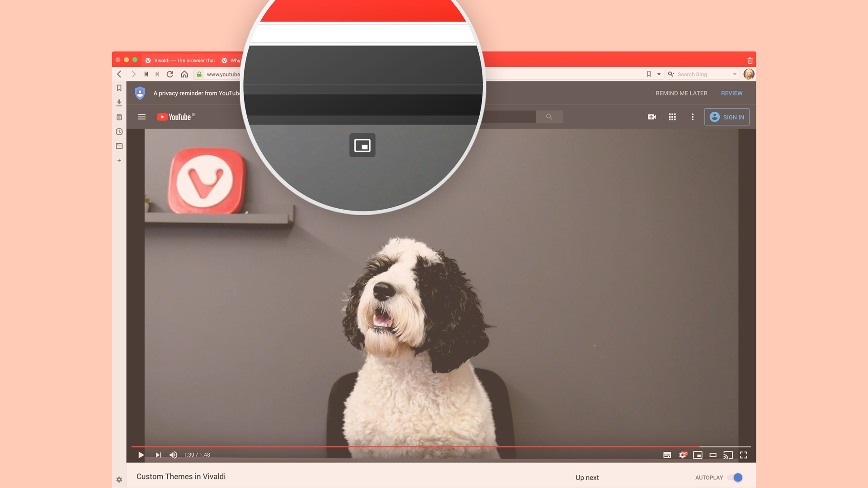Click SIGN IN button on YouTube
868x488 pixels.
[726, 117]
